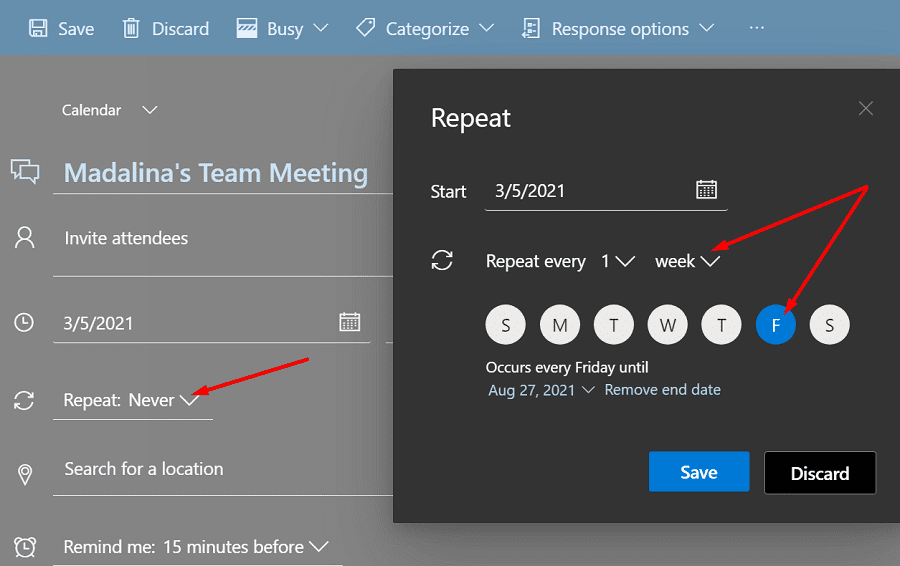Image resolution: width=900 pixels, height=566 pixels.
Task: Click the recurrence arrows icon in Repeat dialog
Action: tap(442, 260)
